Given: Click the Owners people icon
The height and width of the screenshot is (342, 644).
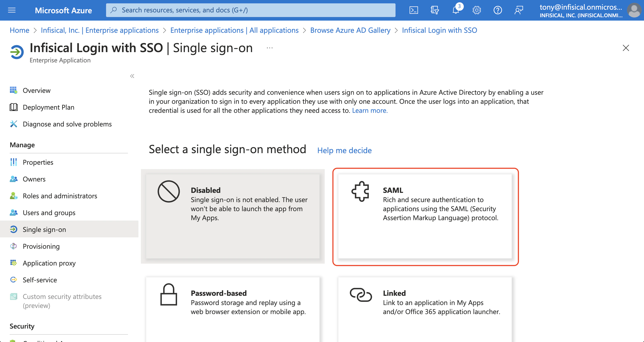Looking at the screenshot, I should click(x=13, y=179).
